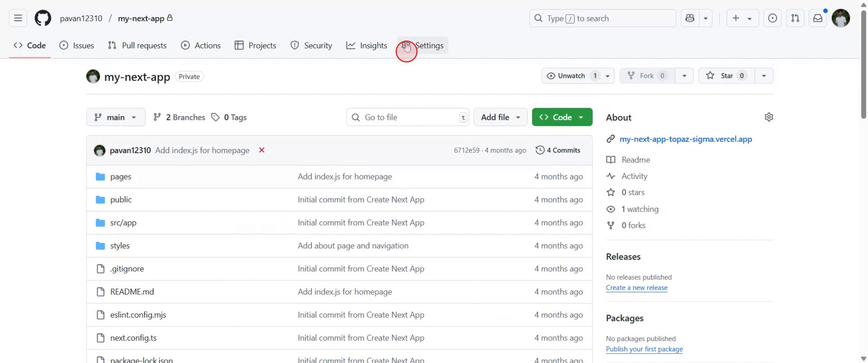Open commit hash 6712e59
Screen dimensions: 868x363
point(467,150)
